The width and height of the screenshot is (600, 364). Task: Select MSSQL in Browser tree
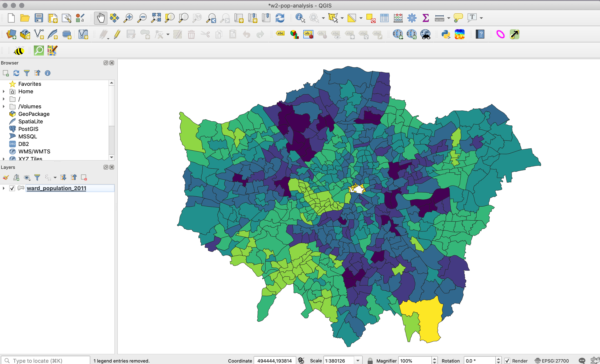click(x=28, y=136)
